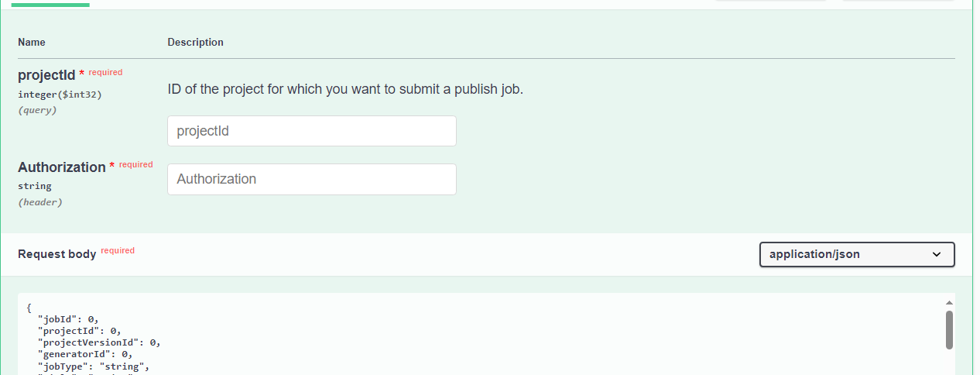The image size is (980, 375).
Task: Click the Description column header
Action: [x=196, y=42]
